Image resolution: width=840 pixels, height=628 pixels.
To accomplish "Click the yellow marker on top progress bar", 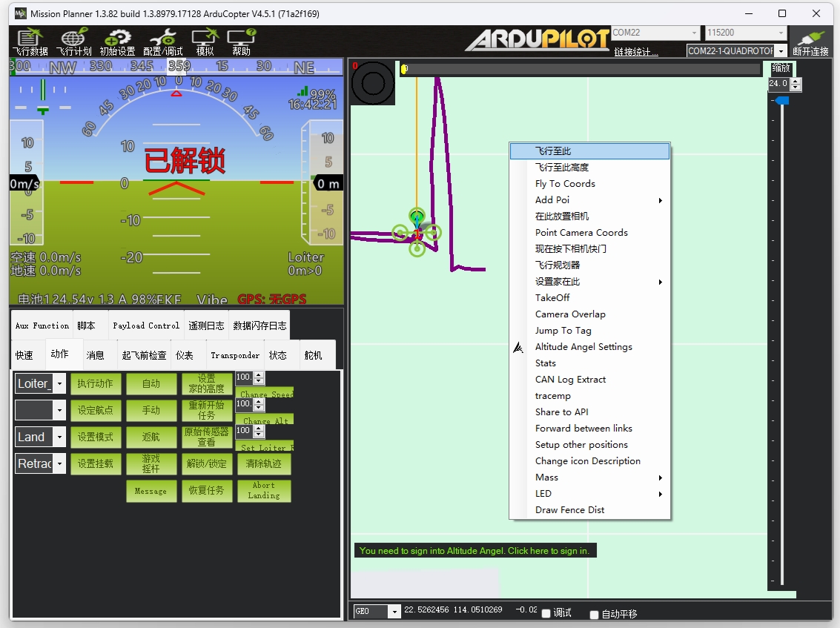I will (405, 69).
